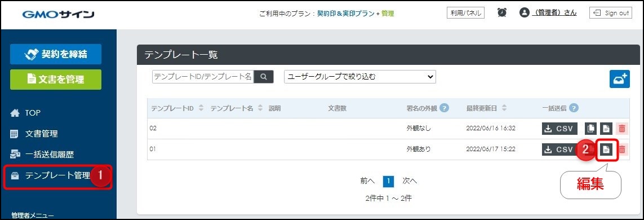Click the template ID 02 cell
Viewport: 644px width, 220px height.
click(153, 129)
